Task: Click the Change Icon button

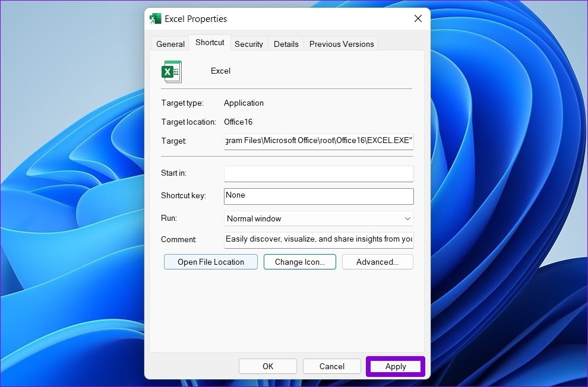Action: 299,261
